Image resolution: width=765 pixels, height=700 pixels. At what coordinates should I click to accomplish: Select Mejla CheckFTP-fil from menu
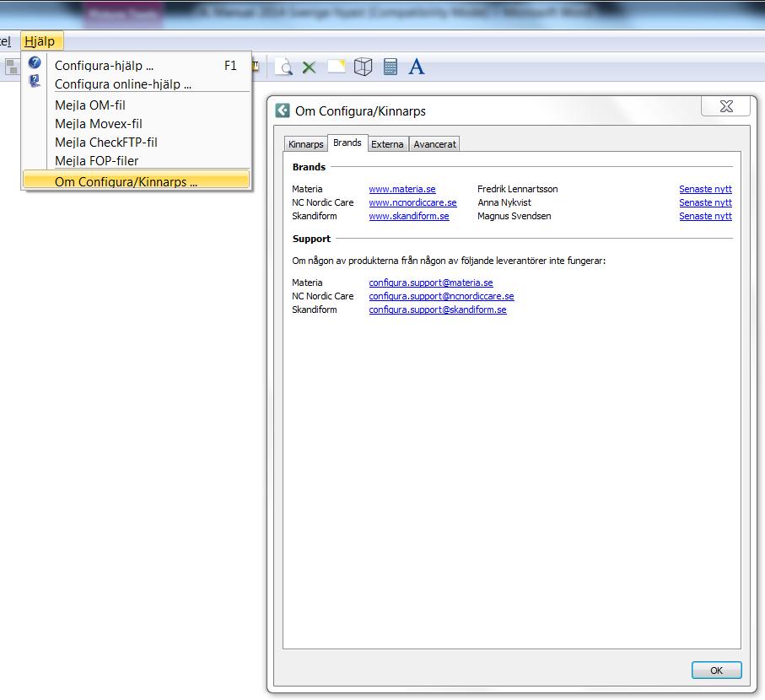coord(137,142)
